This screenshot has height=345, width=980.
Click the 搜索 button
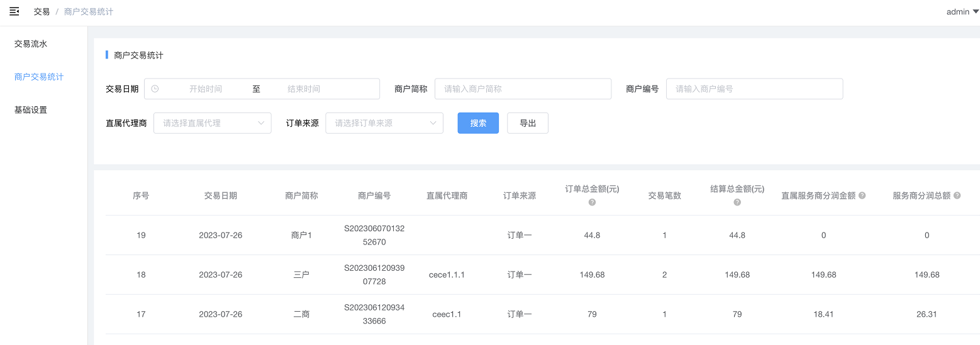click(478, 123)
